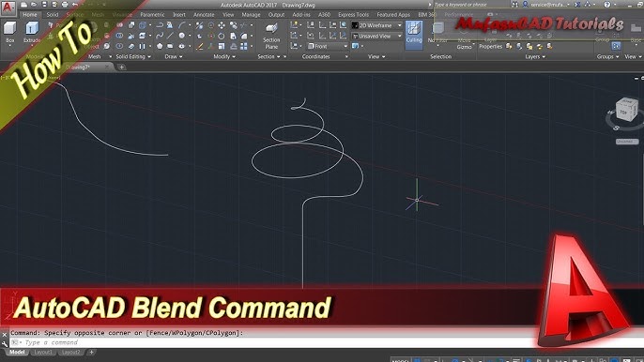The height and width of the screenshot is (362, 644).
Task: Switch to the Output ribbon tab
Action: coord(276,14)
